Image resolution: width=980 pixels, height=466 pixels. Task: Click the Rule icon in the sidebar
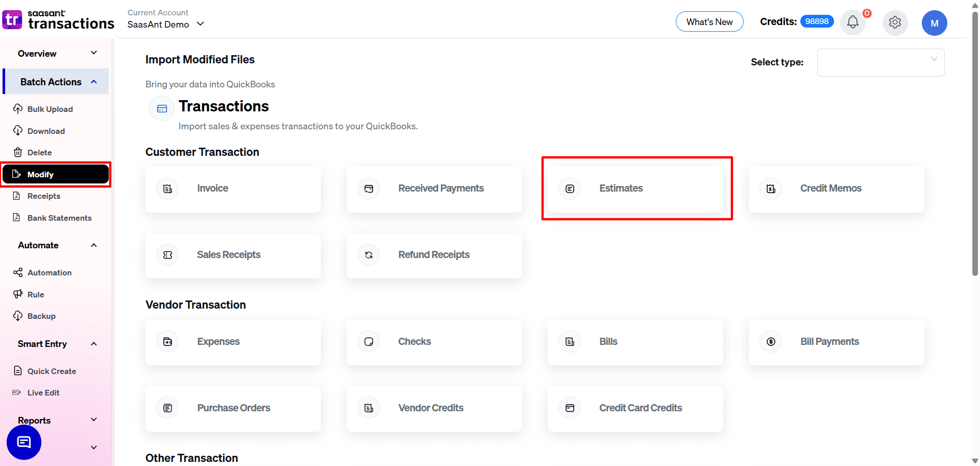pos(18,294)
